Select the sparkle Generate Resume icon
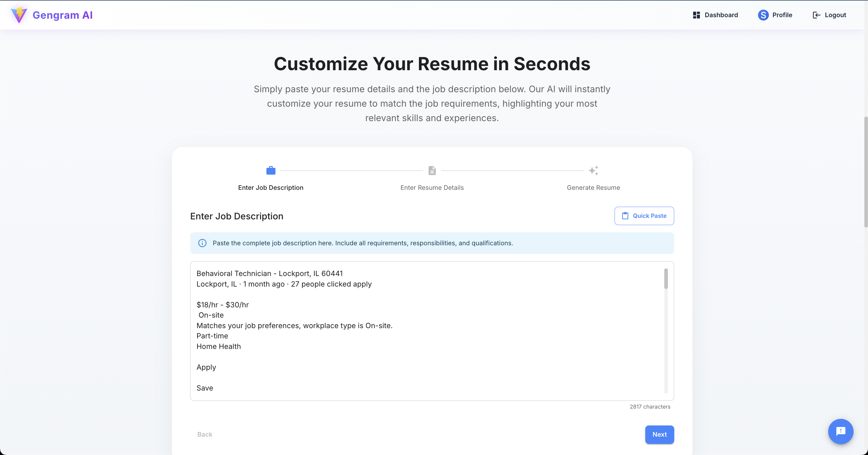 [x=593, y=171]
